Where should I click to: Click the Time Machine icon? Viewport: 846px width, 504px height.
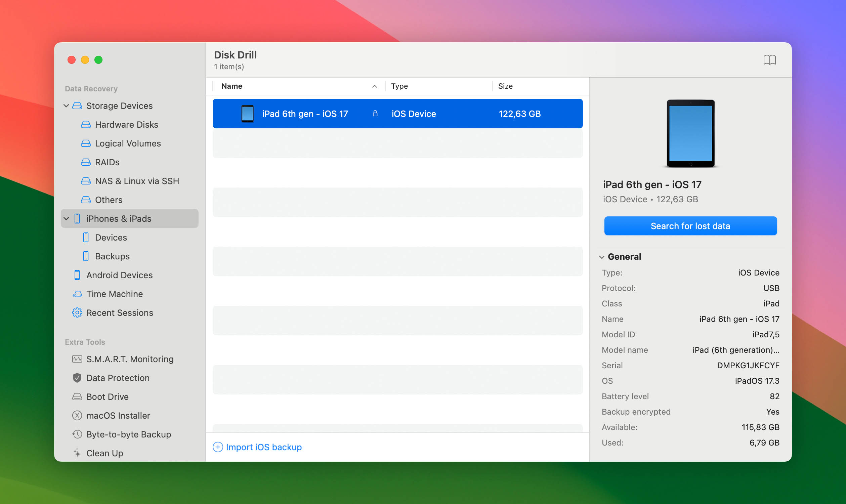point(77,294)
